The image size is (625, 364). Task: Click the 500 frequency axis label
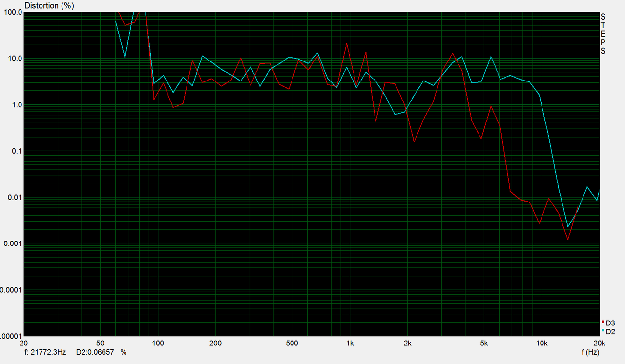[x=292, y=343]
